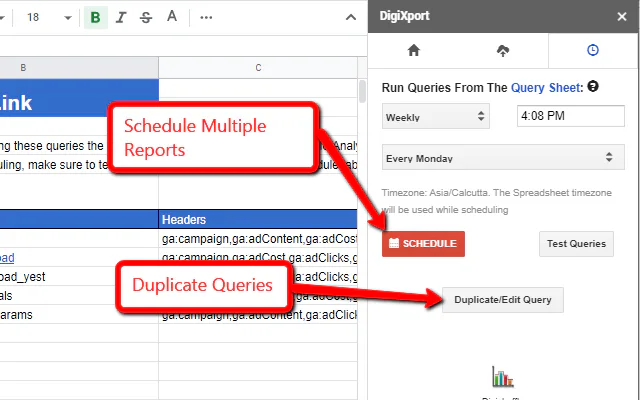Select the cell ending in 'als'
Viewport: 640px width, 400px height.
click(79, 296)
